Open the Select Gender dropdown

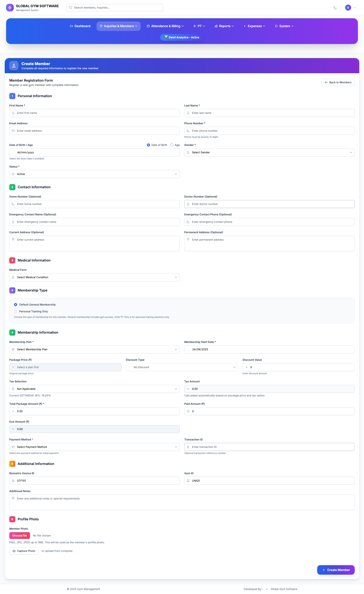[269, 152]
